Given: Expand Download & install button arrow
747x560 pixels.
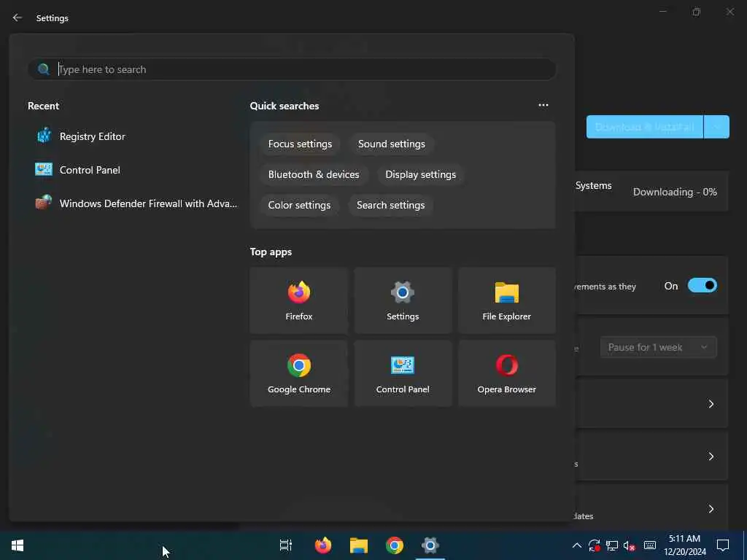Looking at the screenshot, I should [x=716, y=127].
